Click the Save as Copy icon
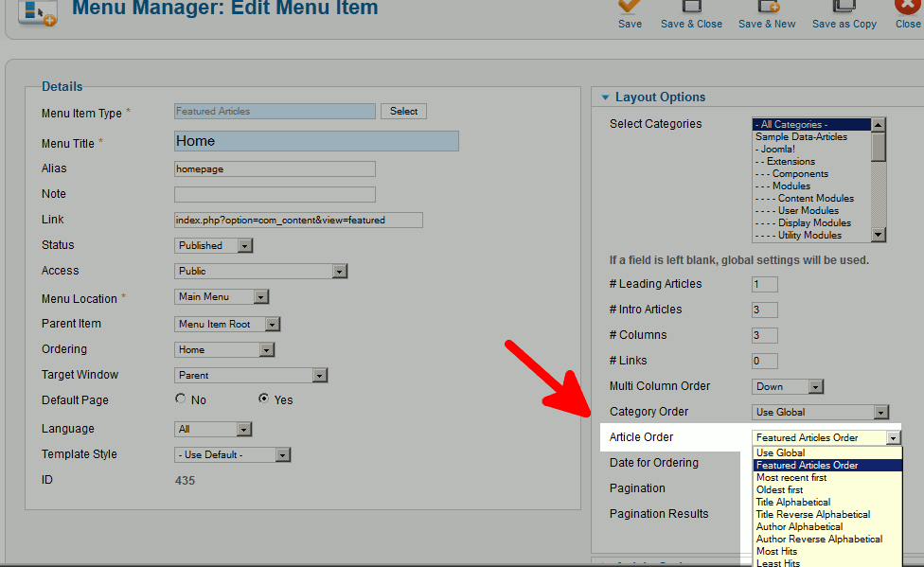 point(844,8)
